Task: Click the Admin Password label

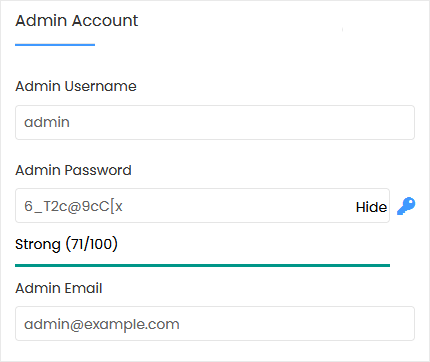Action: point(73,170)
